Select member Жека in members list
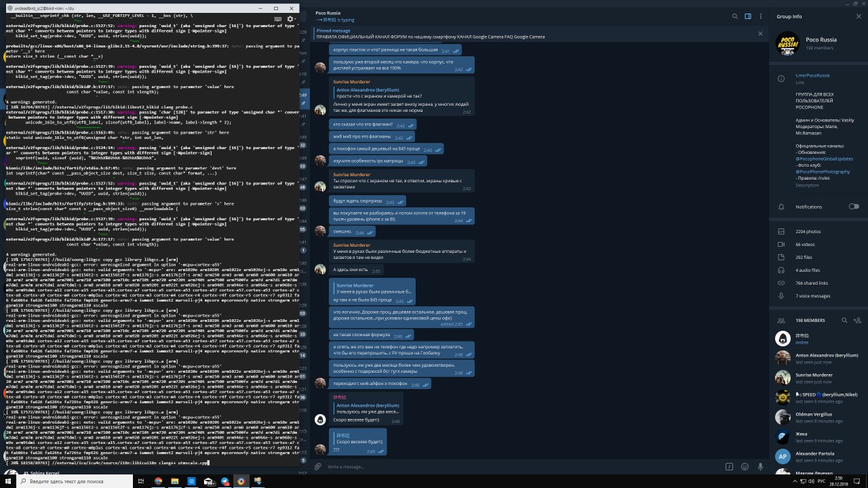The height and width of the screenshot is (488, 868). pos(818,436)
